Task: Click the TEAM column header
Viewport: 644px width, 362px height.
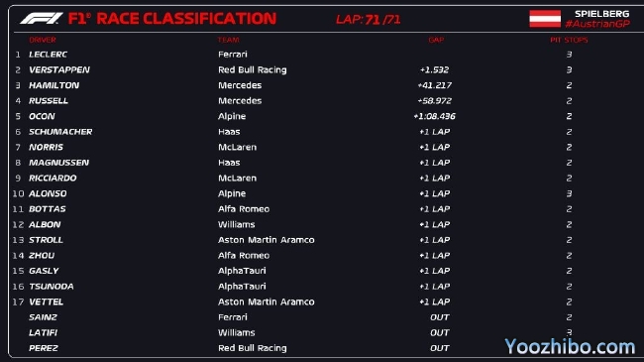Action: [228, 40]
